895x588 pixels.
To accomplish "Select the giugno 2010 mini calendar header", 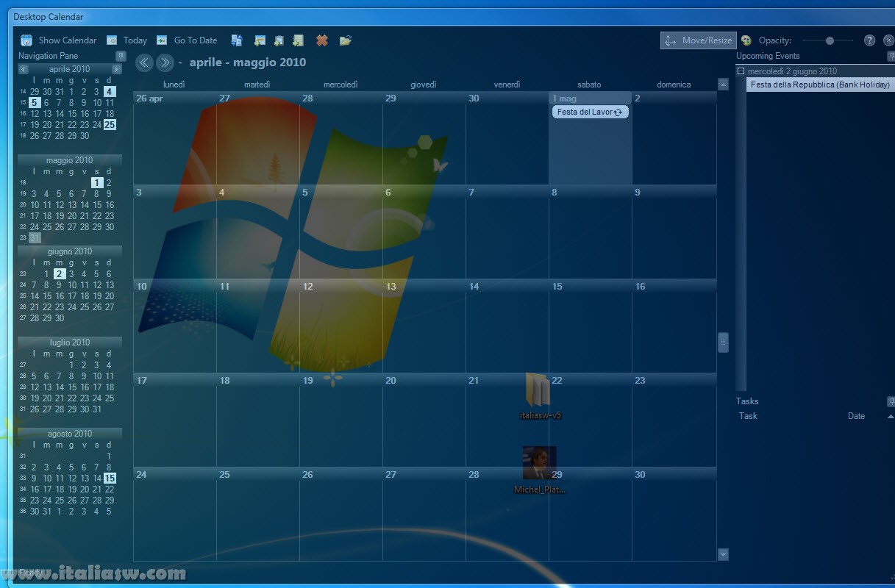I will (70, 251).
